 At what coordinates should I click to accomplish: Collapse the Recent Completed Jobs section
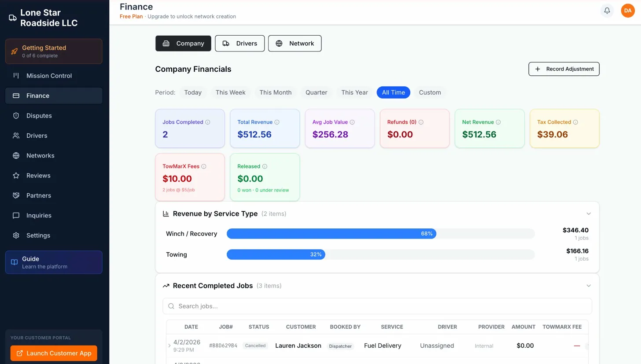click(589, 286)
